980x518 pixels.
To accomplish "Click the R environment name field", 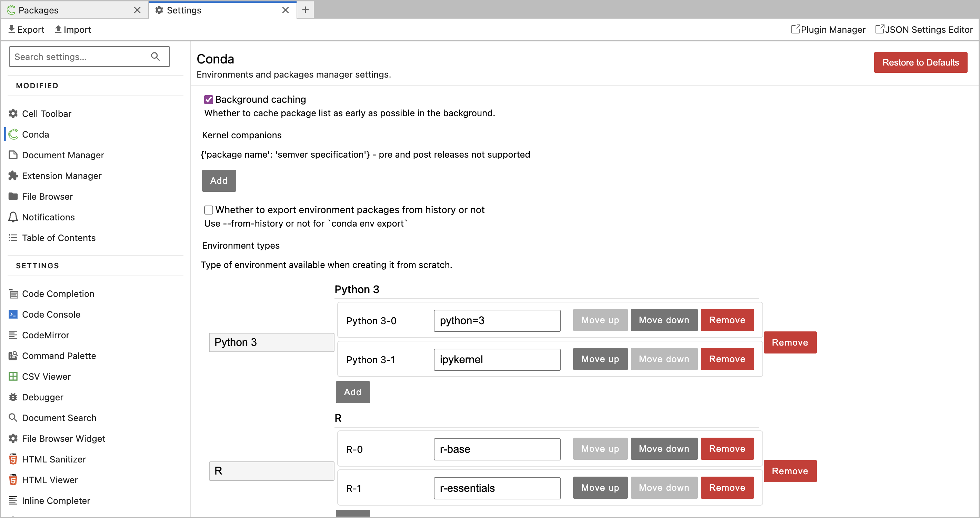I will tap(271, 471).
